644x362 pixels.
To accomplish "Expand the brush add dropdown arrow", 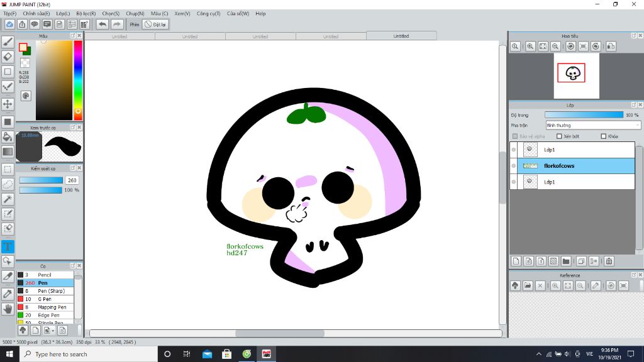I will pyautogui.click(x=53, y=330).
